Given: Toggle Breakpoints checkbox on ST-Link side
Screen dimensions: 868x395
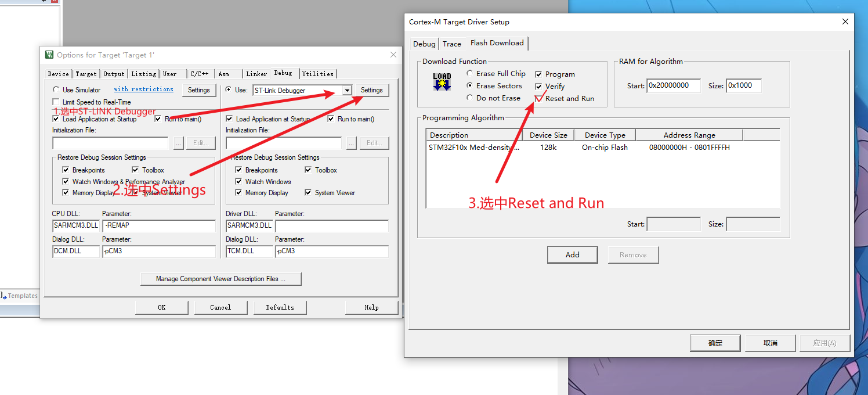Looking at the screenshot, I should coord(238,170).
